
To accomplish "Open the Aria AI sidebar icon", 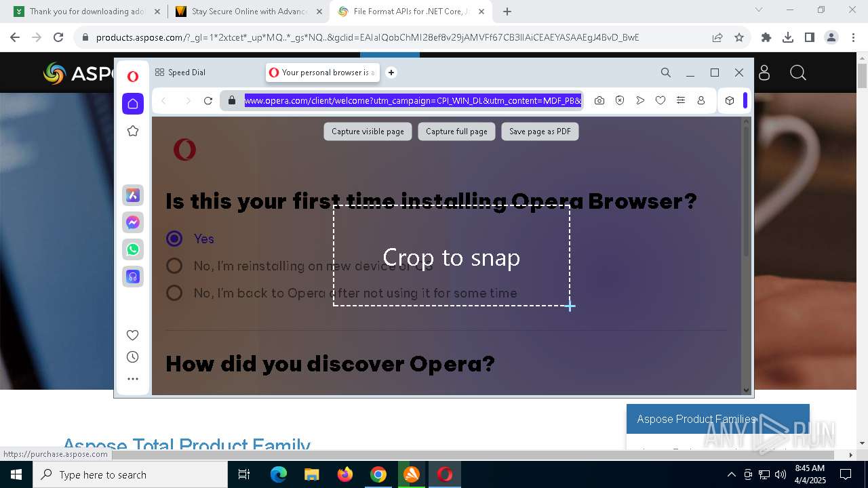I will point(133,195).
